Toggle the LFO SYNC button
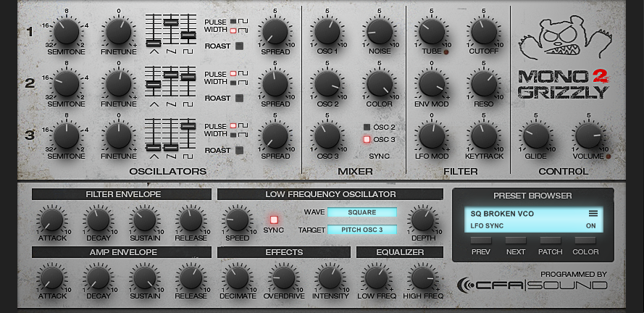Screen dimensions: 644x313 (274, 220)
